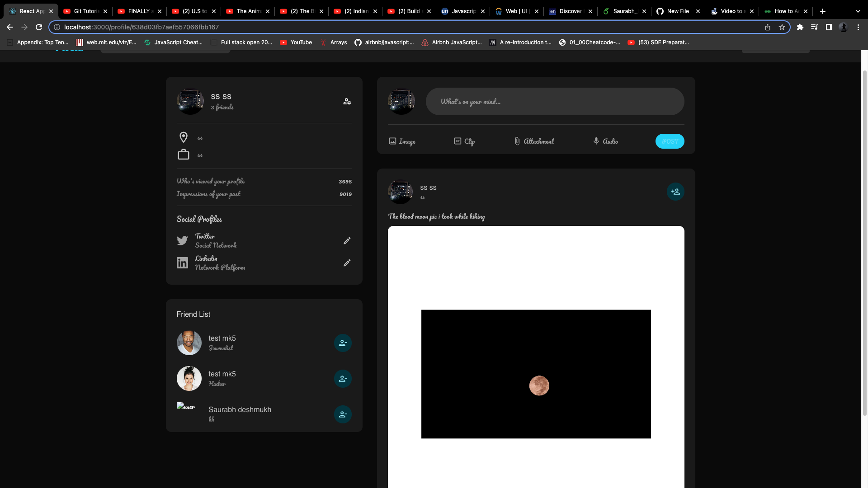Screen dimensions: 868x488
Task: Toggle friend status for test mk5 the Hacker
Action: [x=343, y=379]
